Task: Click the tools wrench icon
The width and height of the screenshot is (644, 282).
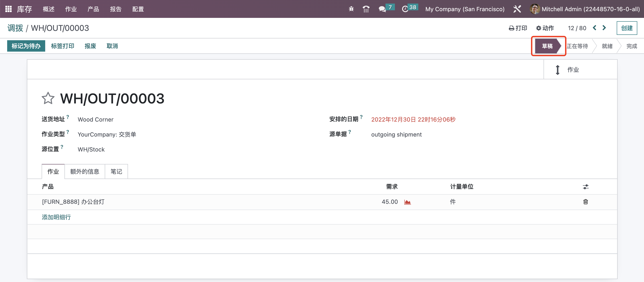Action: click(x=517, y=9)
